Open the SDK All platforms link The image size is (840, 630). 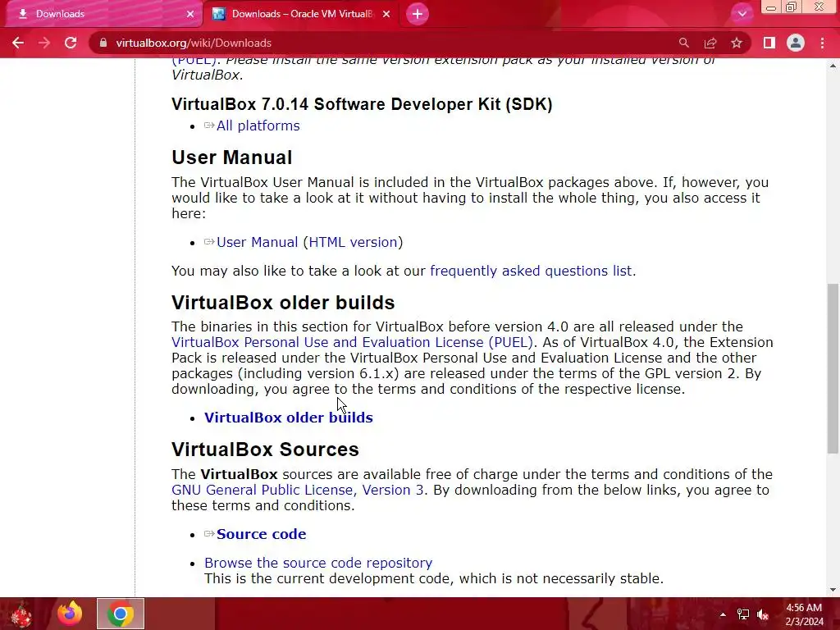coord(258,126)
